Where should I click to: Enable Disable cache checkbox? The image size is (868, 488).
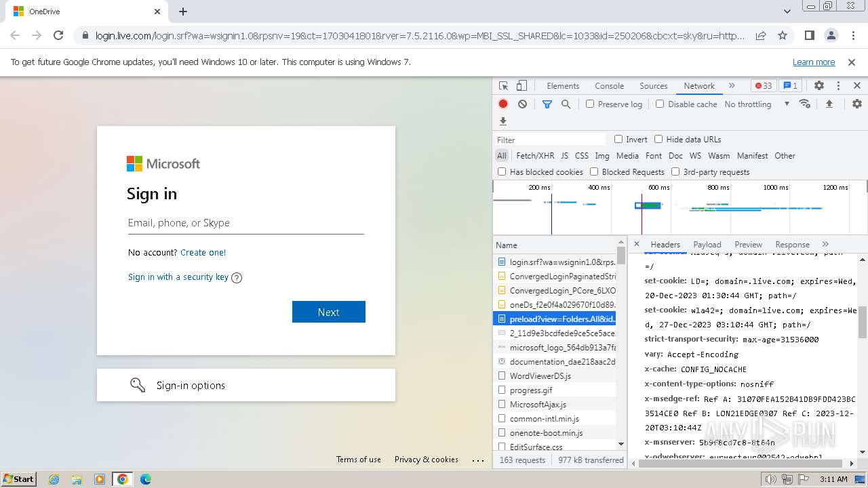tap(660, 104)
